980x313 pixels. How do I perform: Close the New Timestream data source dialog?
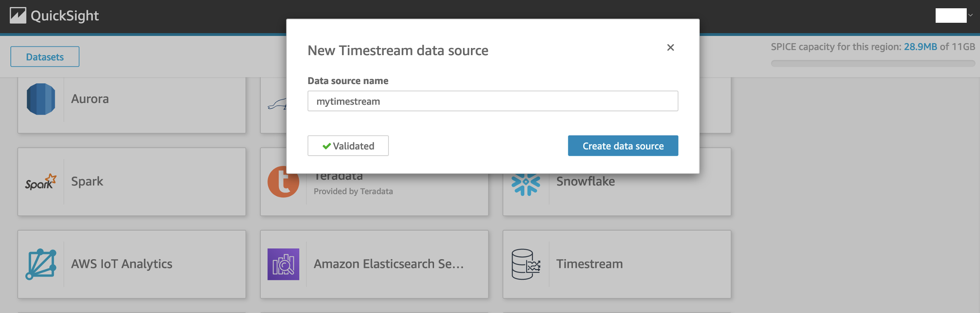pos(670,48)
